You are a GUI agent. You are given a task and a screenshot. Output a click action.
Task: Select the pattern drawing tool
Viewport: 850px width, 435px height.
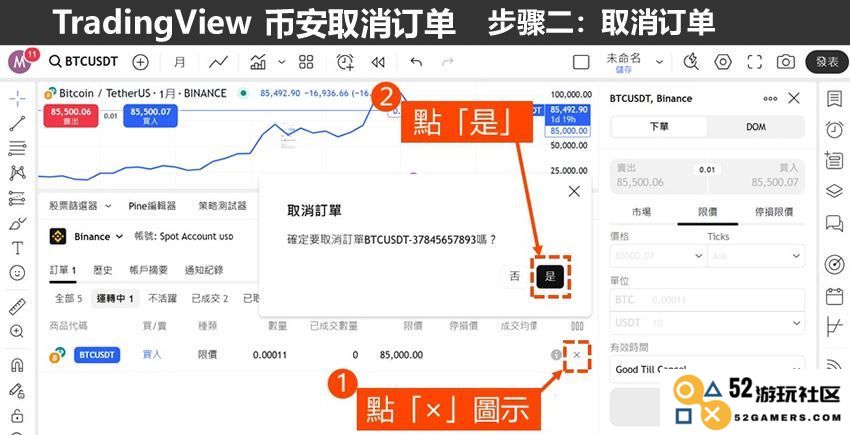tap(17, 173)
